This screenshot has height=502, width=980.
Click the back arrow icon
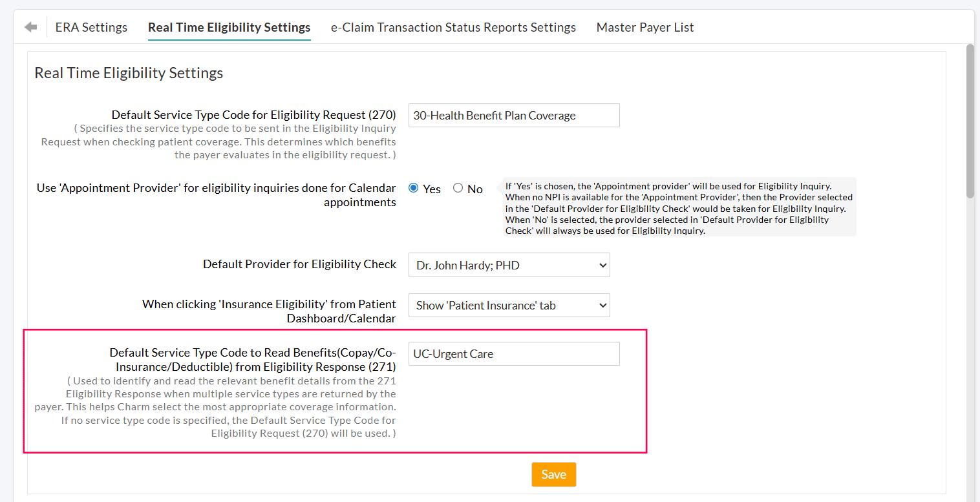click(30, 27)
